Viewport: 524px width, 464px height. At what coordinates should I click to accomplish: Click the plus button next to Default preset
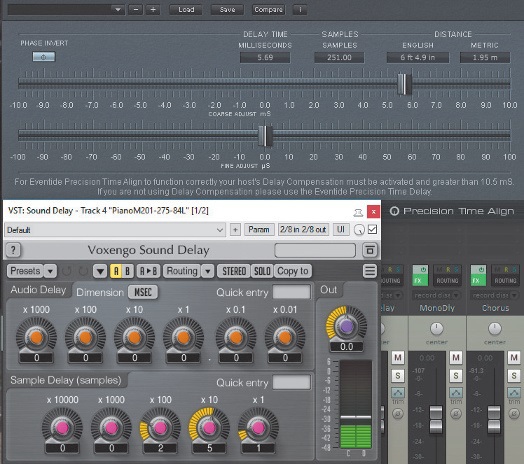click(235, 230)
